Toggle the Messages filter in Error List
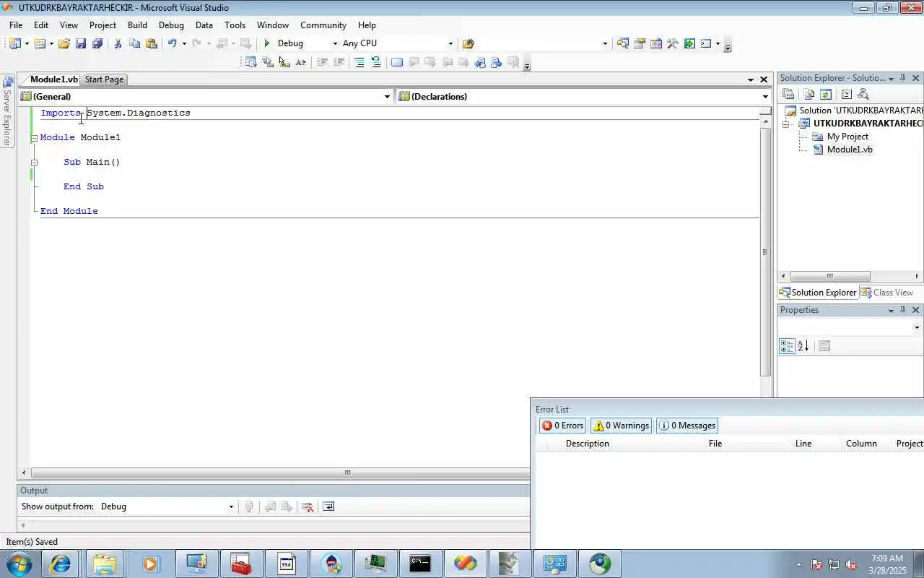The width and height of the screenshot is (924, 578). pyautogui.click(x=687, y=426)
